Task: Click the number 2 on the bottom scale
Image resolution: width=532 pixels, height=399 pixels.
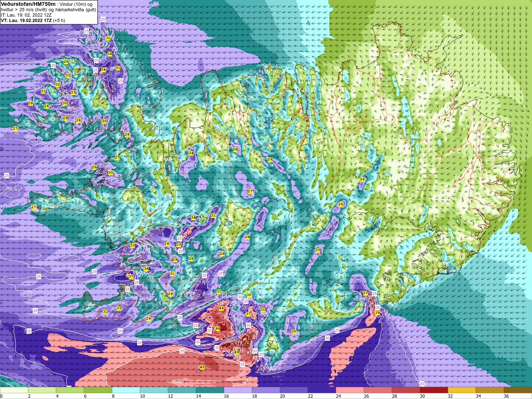Action: (x=29, y=396)
